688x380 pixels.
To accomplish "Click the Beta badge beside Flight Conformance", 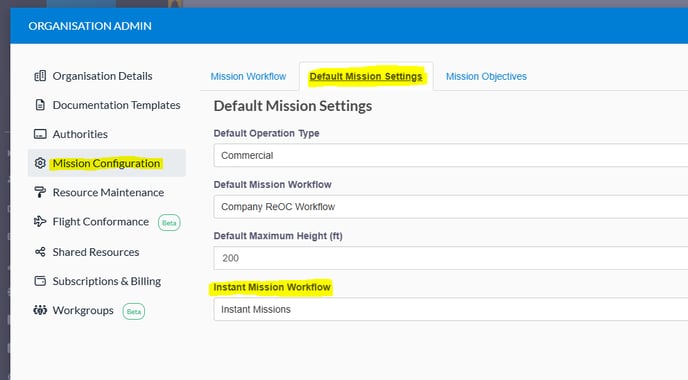I will click(169, 223).
